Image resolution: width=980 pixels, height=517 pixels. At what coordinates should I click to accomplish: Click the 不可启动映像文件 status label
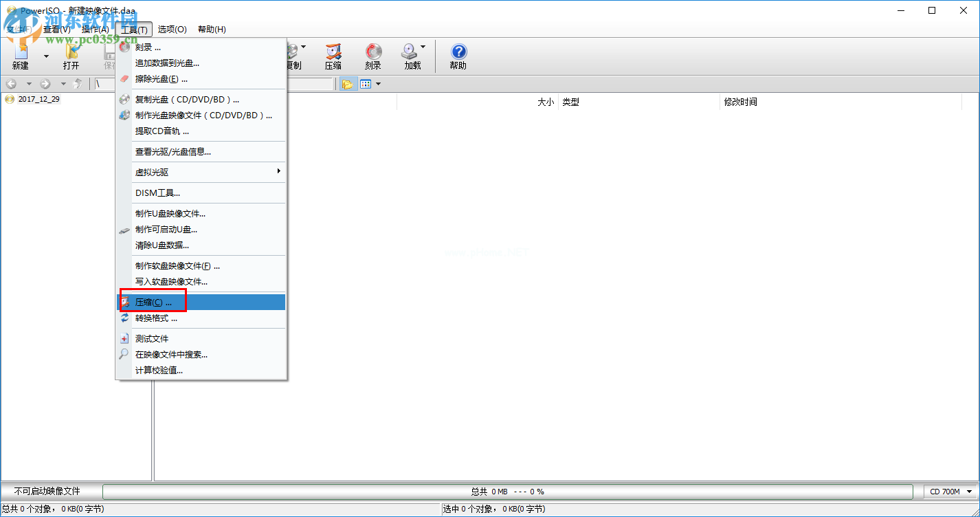tap(47, 492)
